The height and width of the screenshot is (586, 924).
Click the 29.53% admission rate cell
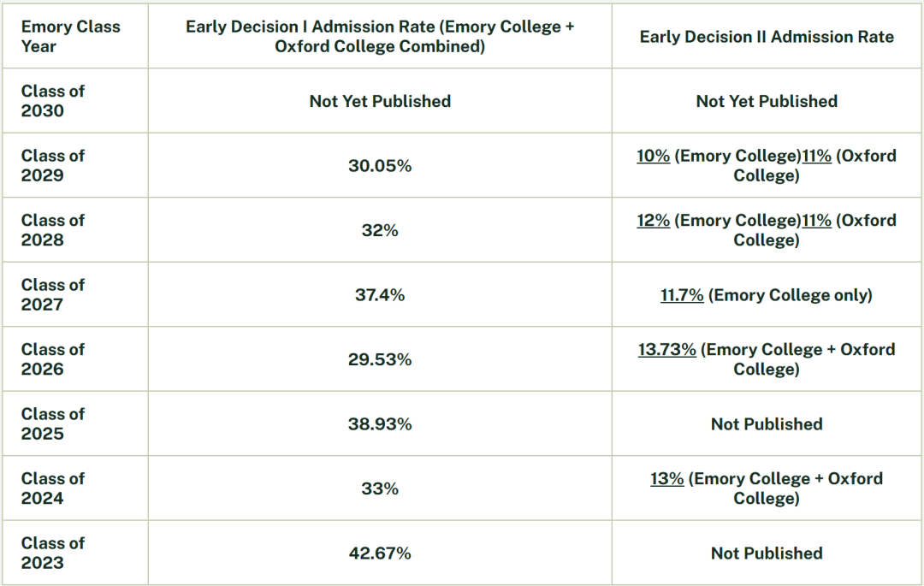click(x=380, y=359)
